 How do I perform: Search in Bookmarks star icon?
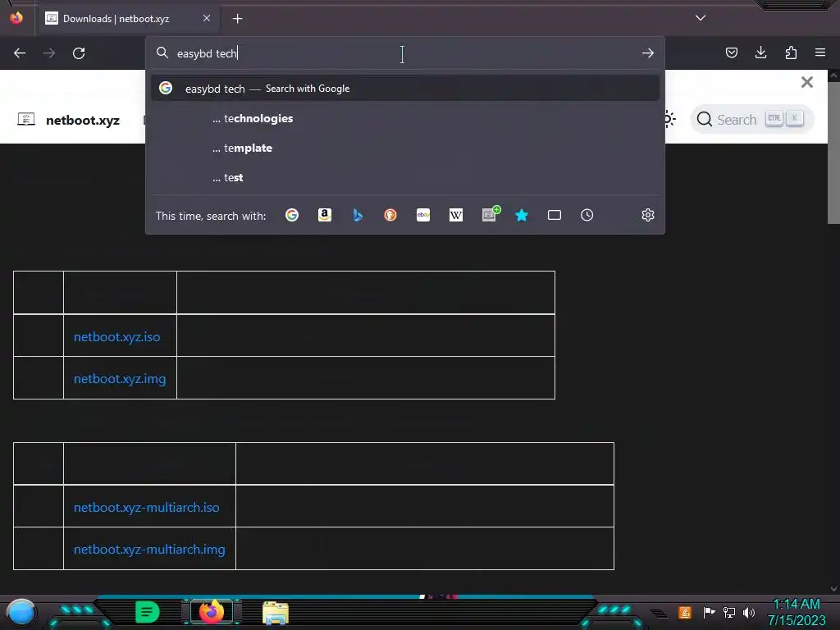coord(522,216)
